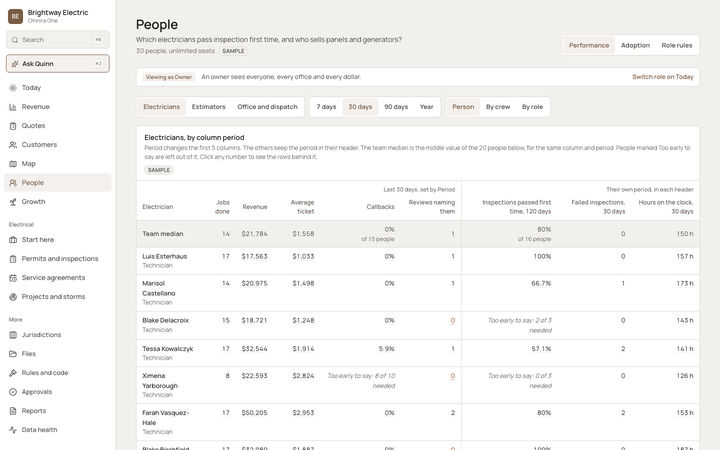Open Marisol Castellano row
This screenshot has height=450, width=720.
[x=418, y=293]
